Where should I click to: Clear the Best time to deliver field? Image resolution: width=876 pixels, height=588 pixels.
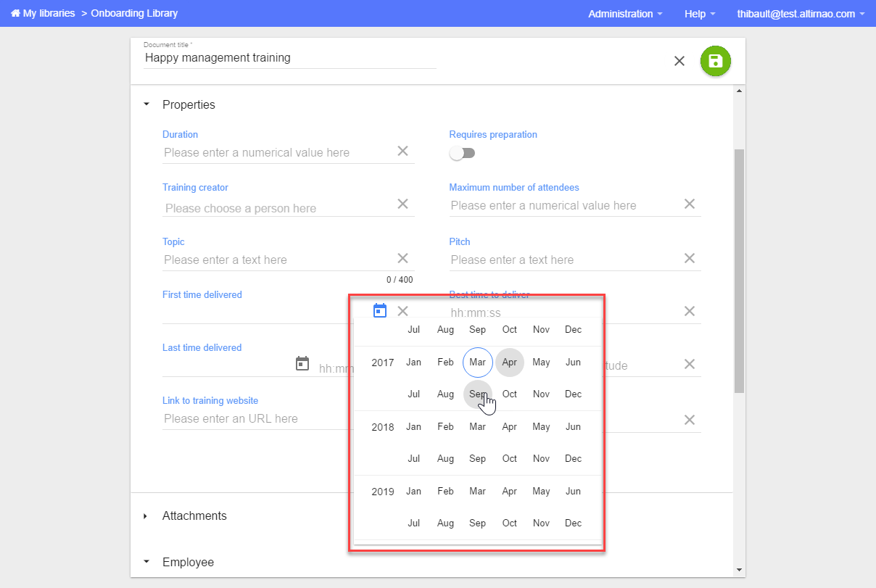coord(690,311)
